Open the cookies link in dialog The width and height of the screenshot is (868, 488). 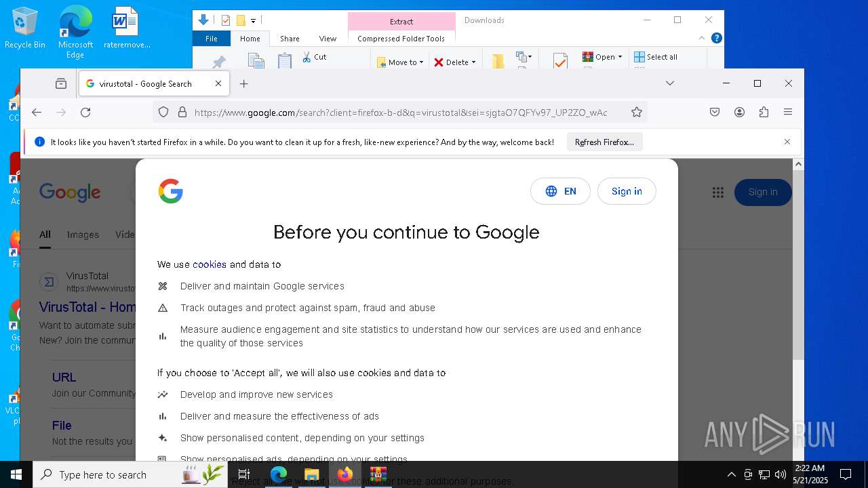point(210,264)
